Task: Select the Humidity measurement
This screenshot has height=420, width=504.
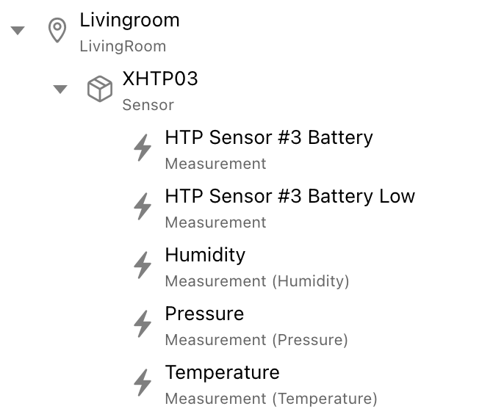Action: point(205,256)
